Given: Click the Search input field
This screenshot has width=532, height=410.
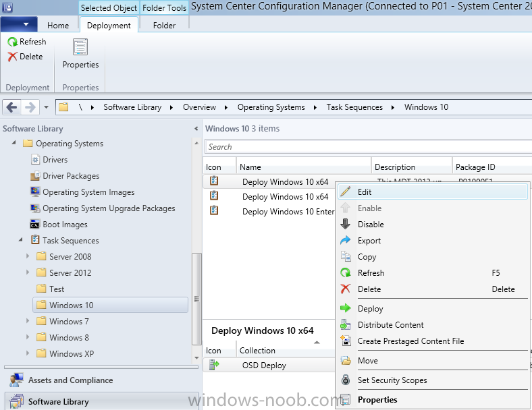Looking at the screenshot, I should pos(369,147).
